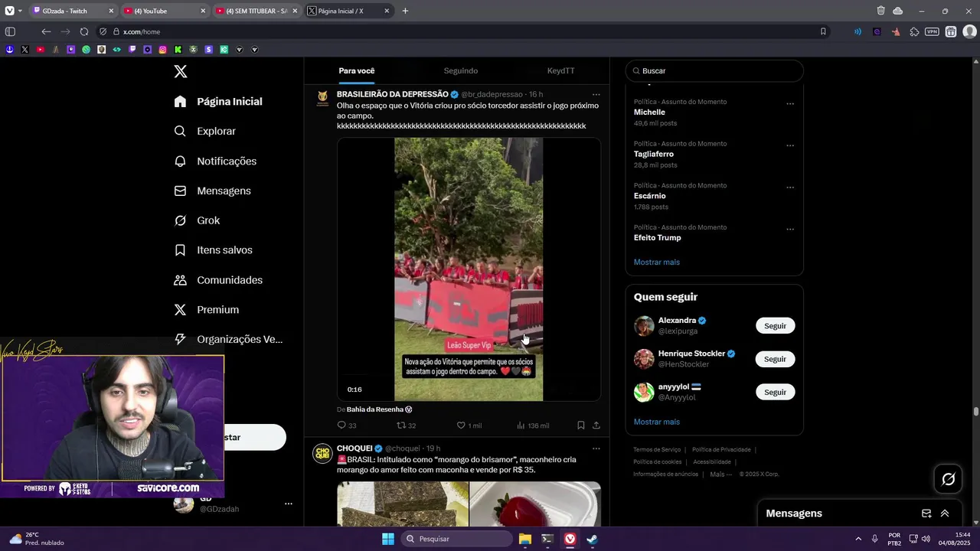Expand the Mais footer menu
This screenshot has height=551, width=980.
719,474
